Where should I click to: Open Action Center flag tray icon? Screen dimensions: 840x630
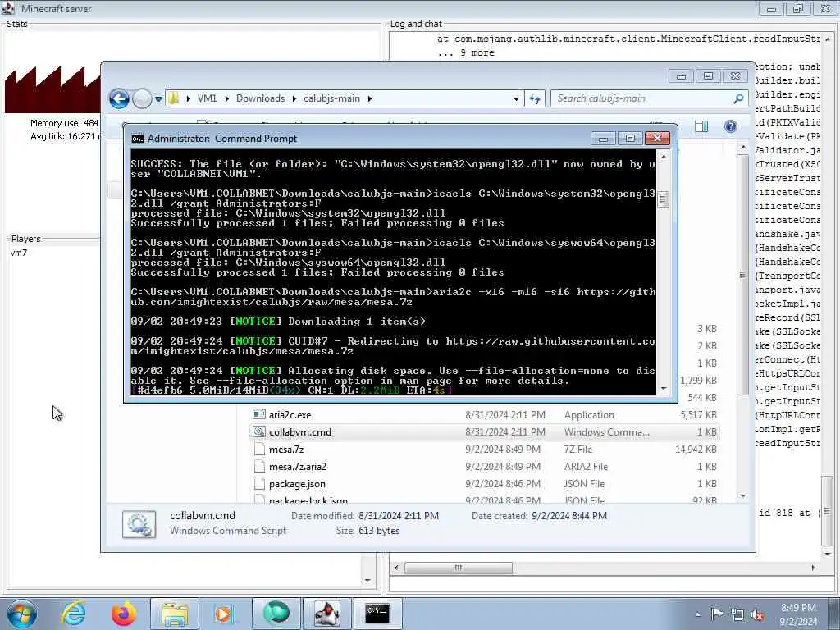[x=717, y=614]
